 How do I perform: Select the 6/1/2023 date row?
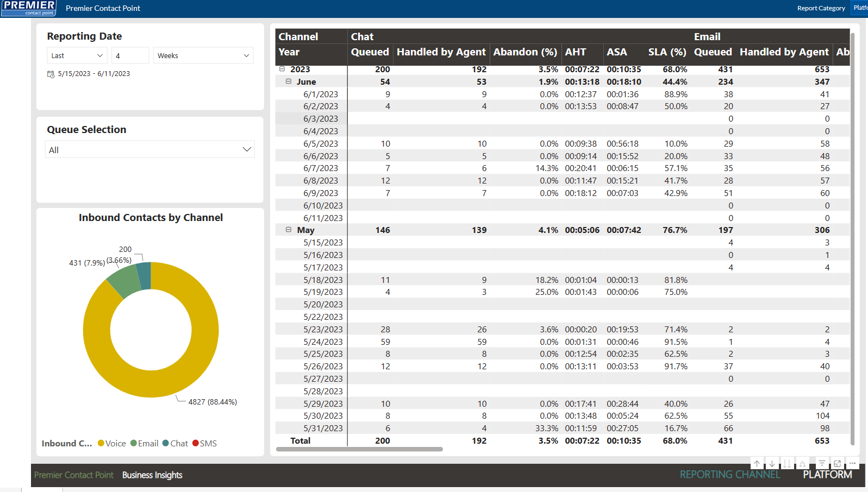click(321, 94)
